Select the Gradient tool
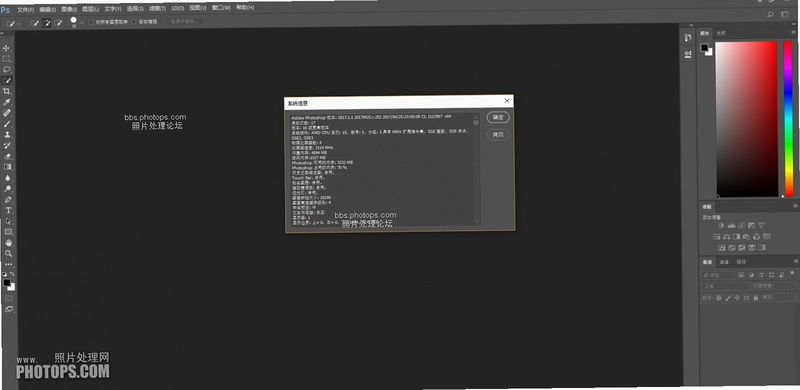 coord(8,167)
